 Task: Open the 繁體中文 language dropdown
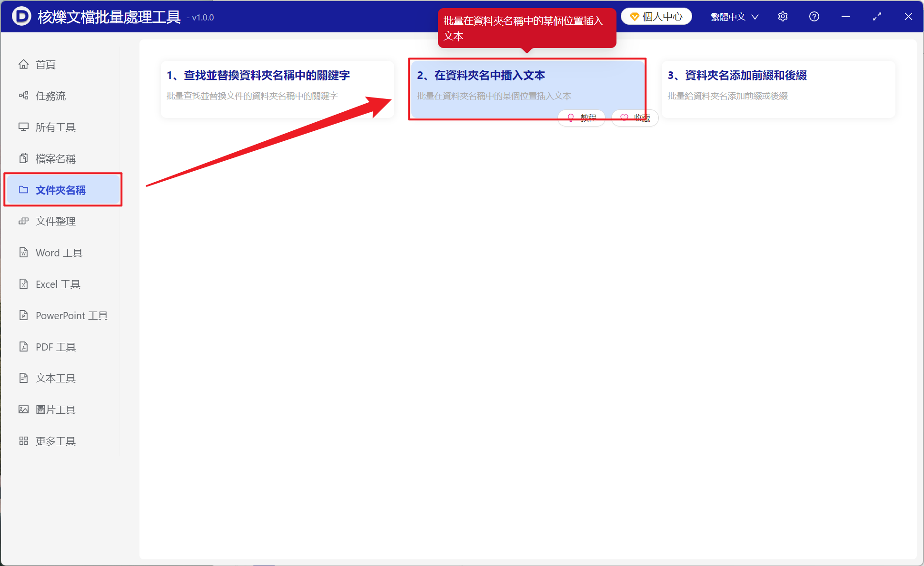(735, 17)
